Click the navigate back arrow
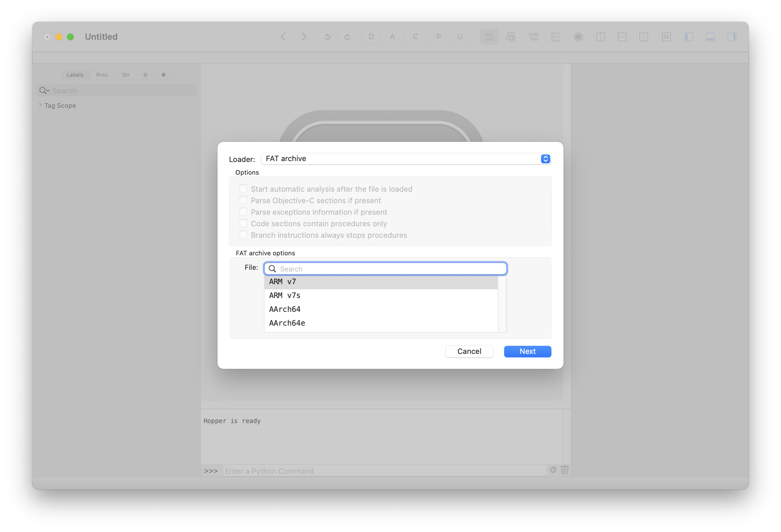The height and width of the screenshot is (532, 781). pos(283,37)
